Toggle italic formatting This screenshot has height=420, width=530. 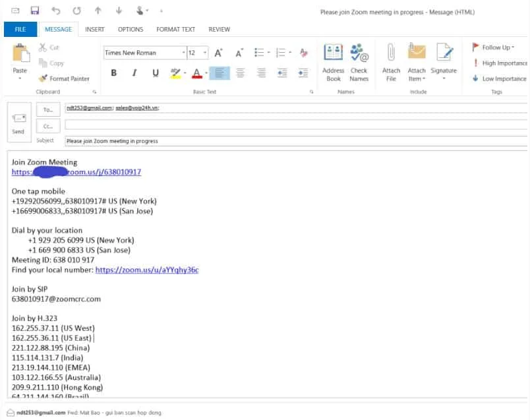pos(134,73)
